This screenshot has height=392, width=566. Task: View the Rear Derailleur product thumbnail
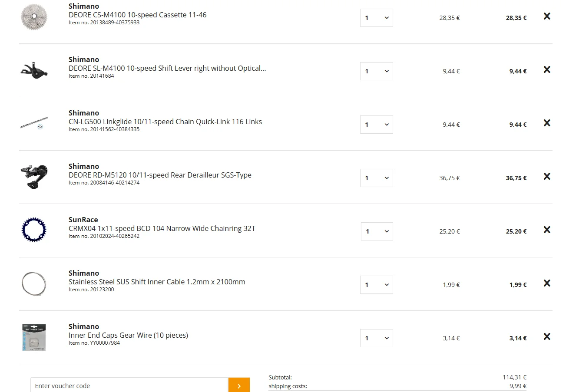(x=34, y=176)
